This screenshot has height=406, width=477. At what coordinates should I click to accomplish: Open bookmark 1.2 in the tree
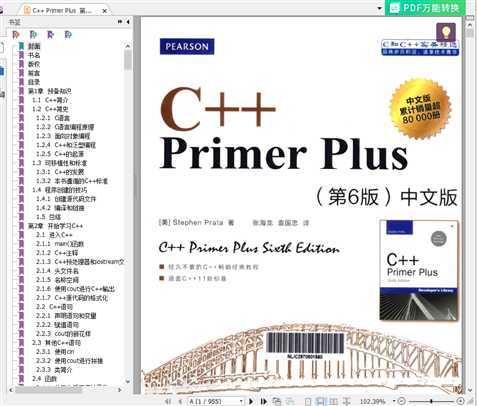coord(50,109)
